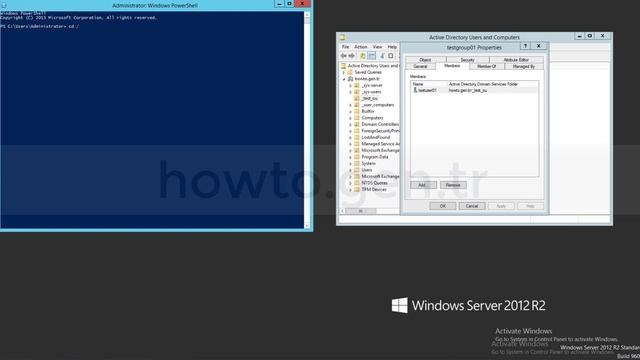Expand the _sys-users OU

(x=350, y=92)
